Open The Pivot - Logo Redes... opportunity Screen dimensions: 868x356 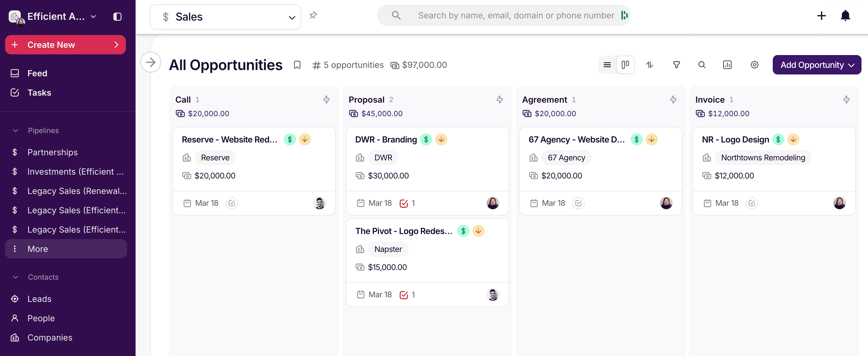click(x=404, y=231)
